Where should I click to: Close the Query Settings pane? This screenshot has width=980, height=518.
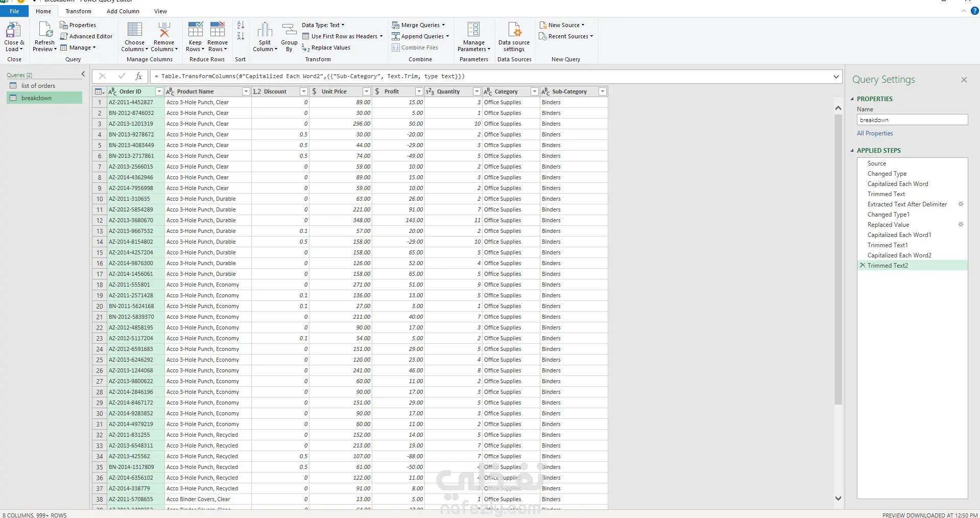(x=964, y=80)
